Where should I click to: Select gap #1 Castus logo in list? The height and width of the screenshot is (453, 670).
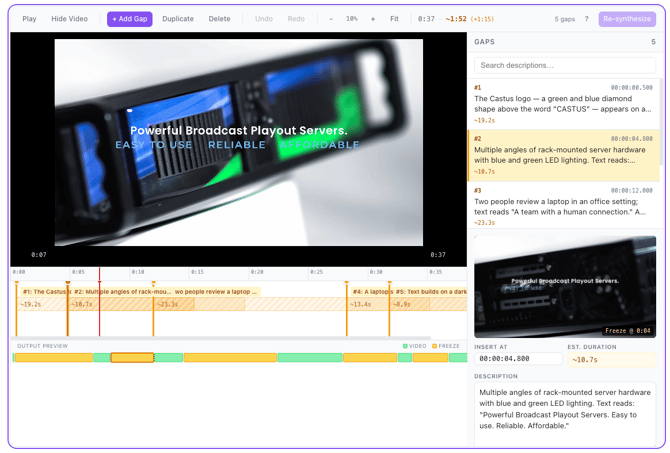pos(564,104)
